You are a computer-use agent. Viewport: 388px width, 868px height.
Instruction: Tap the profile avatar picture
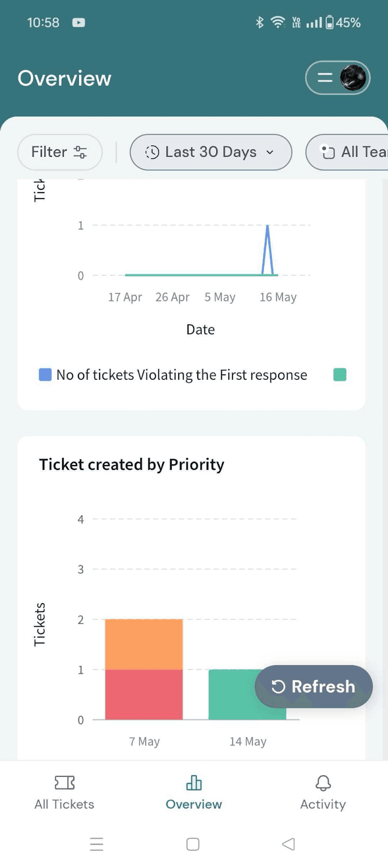[x=353, y=78]
